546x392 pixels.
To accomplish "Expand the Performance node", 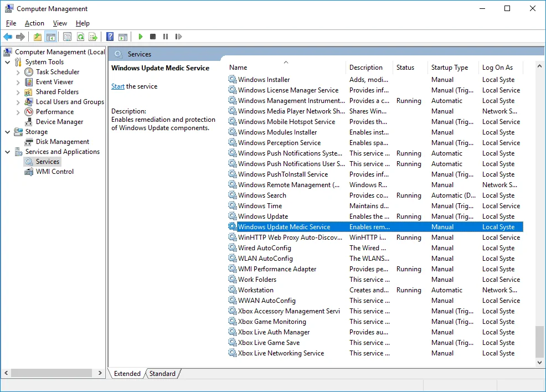I will click(x=18, y=112).
